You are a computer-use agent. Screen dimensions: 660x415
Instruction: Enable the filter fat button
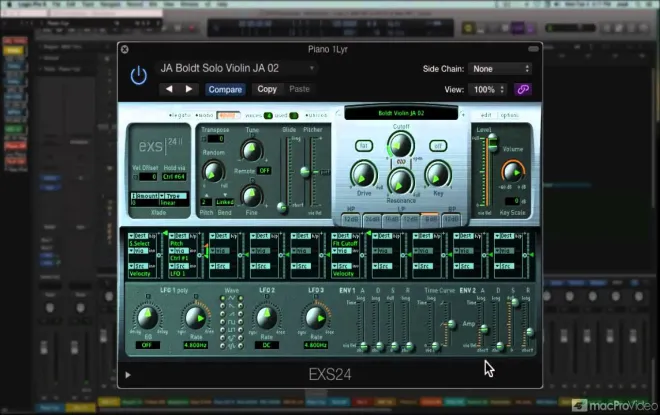coord(364,146)
